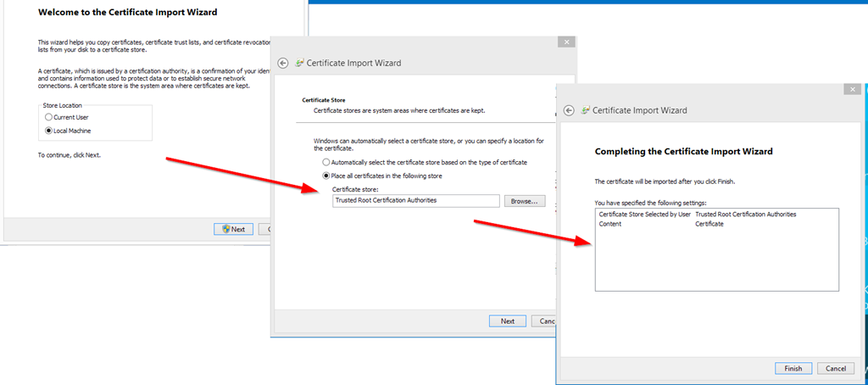Click certificate icon in Completing wizard title
This screenshot has height=385, width=868.
(585, 110)
